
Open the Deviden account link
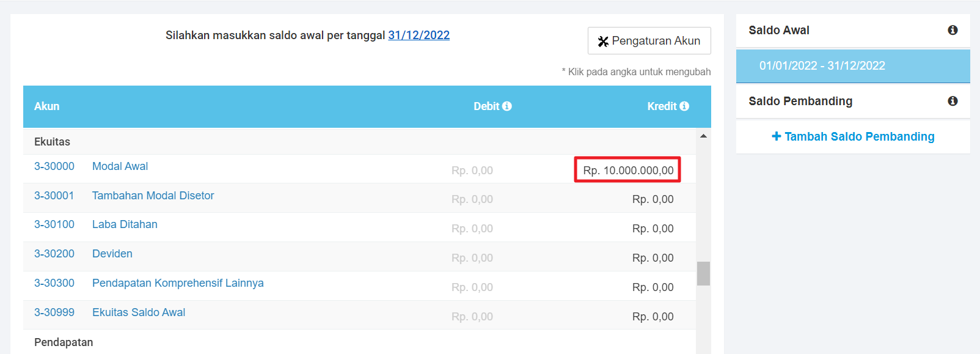point(112,254)
